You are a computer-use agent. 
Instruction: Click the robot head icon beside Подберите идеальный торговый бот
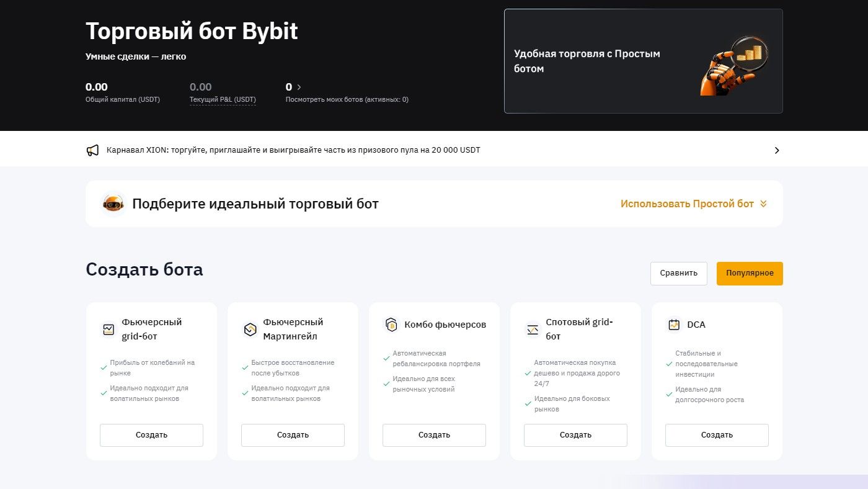point(113,204)
